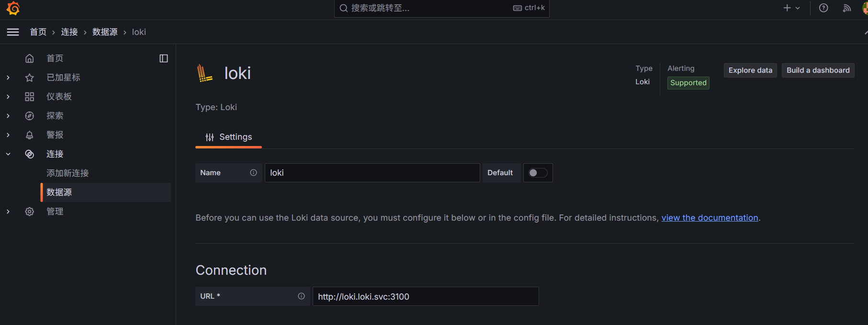
Task: Open the news RSS feed icon
Action: (847, 8)
